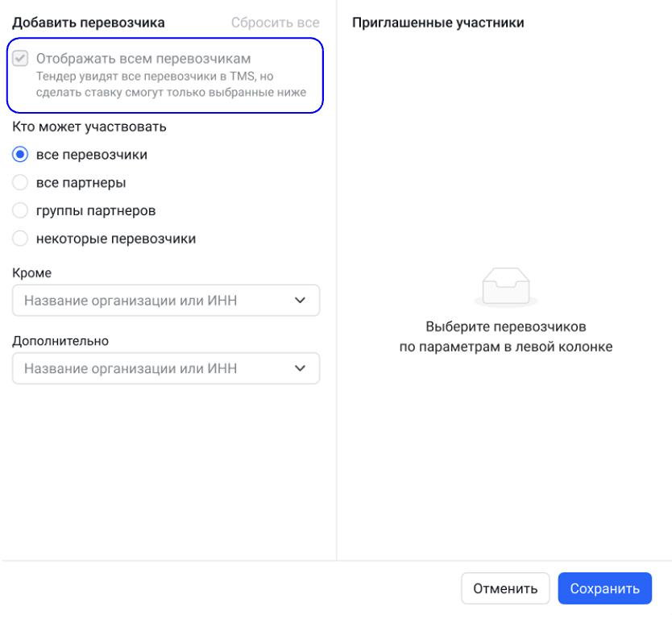Click the "Приглашенные участники" panel heading
672x619 pixels.
[x=438, y=23]
